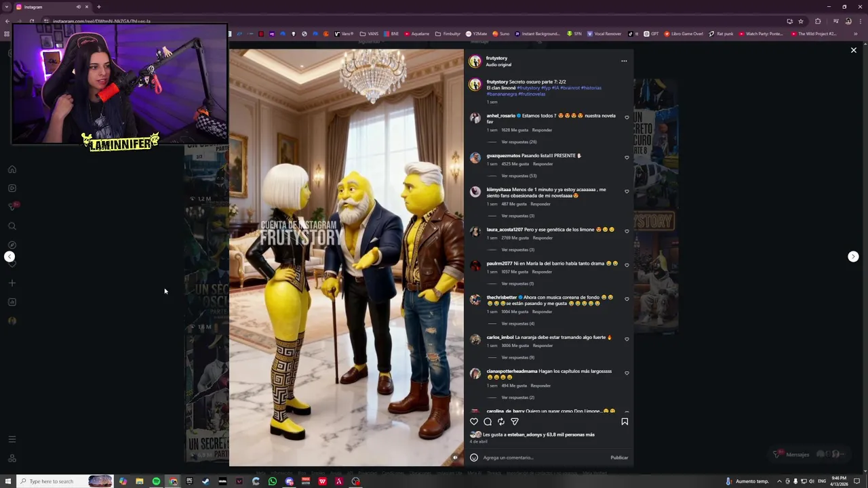Open WhatsApp from the taskbar
This screenshot has width=868, height=488.
click(x=273, y=481)
